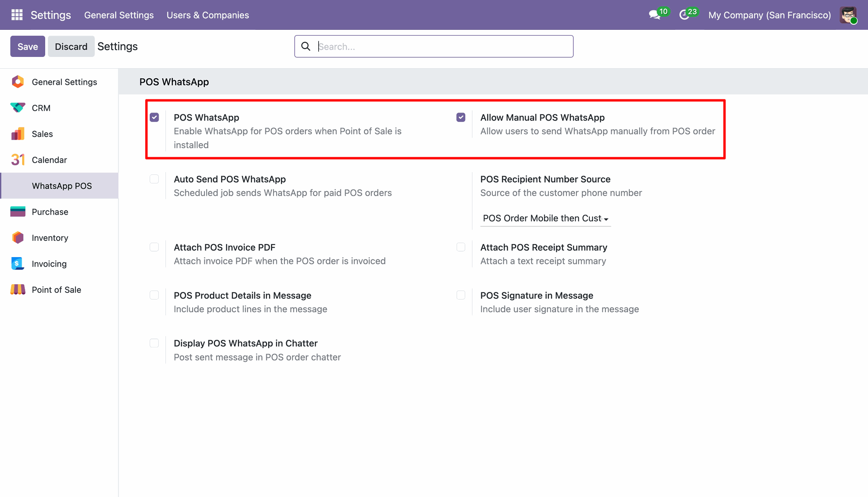Click the Allow Manual POS WhatsApp label
Viewport: 868px width, 497px height.
tap(542, 117)
